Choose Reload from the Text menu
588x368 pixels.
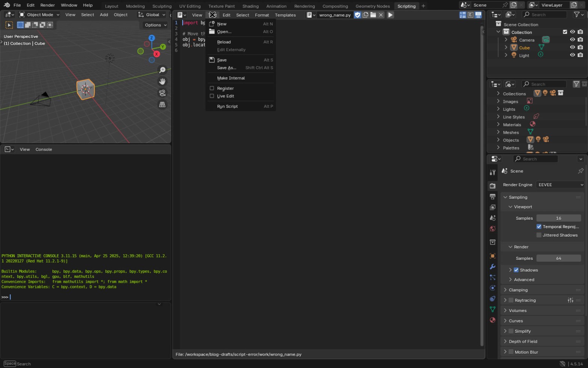(241, 42)
